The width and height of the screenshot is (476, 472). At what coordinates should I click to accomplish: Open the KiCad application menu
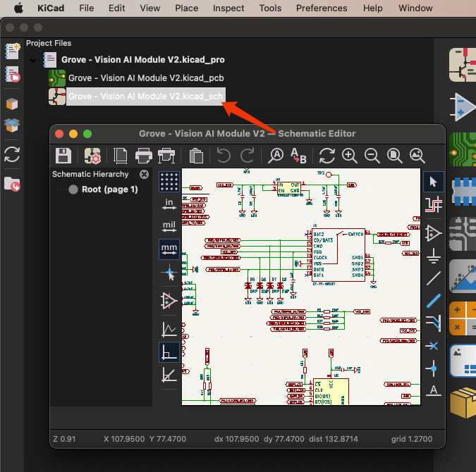[51, 8]
